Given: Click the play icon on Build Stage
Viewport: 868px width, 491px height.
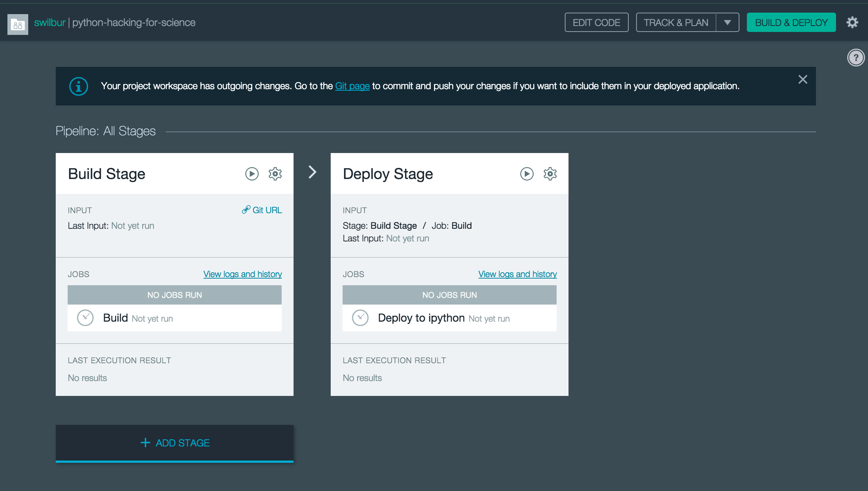Looking at the screenshot, I should click(x=251, y=173).
